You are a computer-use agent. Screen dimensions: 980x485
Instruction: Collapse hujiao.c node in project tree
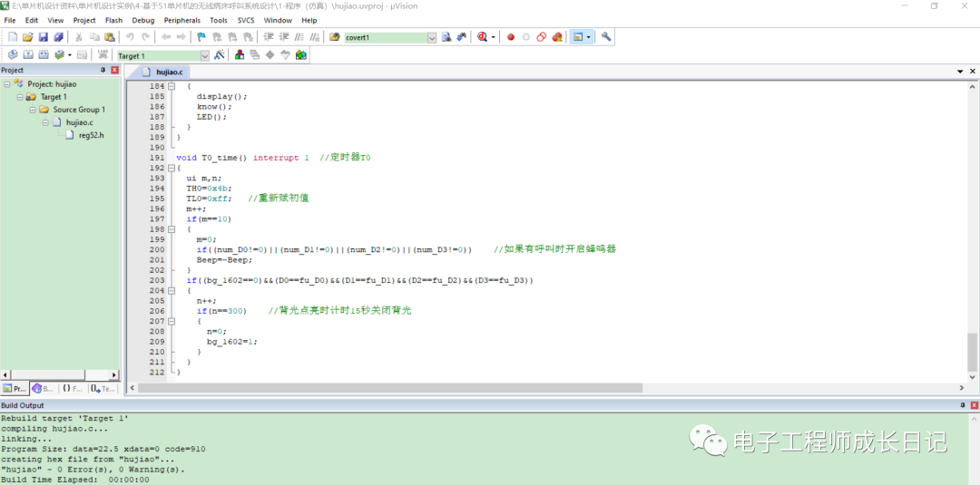pos(45,122)
